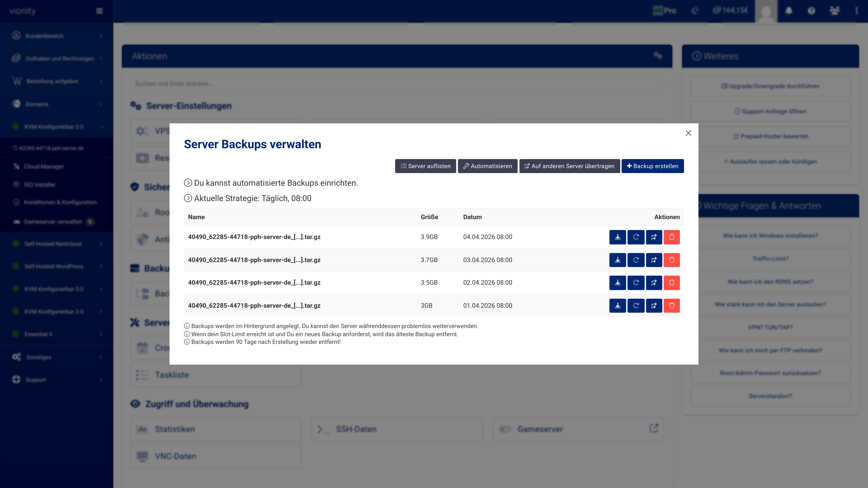Delete the 03.04.2026 backup
This screenshot has width=868, height=488.
tap(672, 260)
